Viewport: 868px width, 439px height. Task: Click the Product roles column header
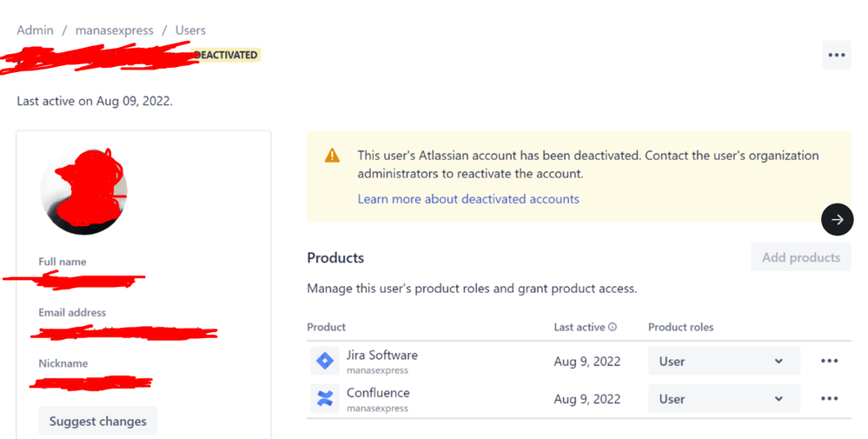tap(681, 327)
